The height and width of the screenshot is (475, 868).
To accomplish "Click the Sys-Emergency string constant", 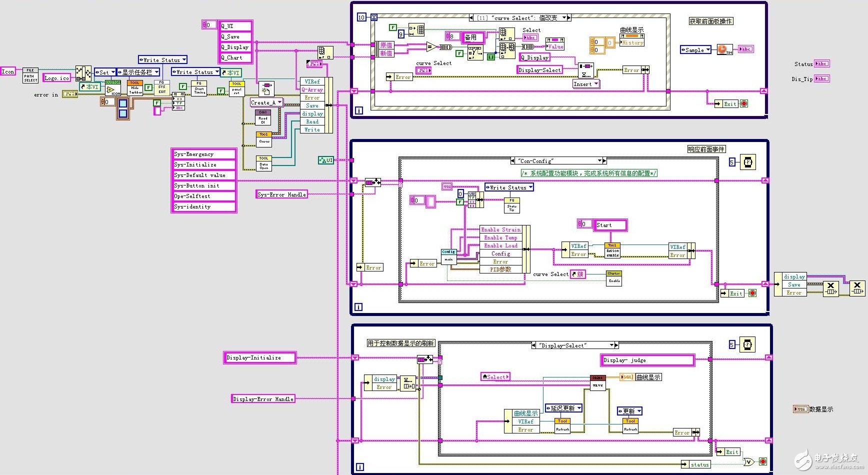I will point(203,154).
